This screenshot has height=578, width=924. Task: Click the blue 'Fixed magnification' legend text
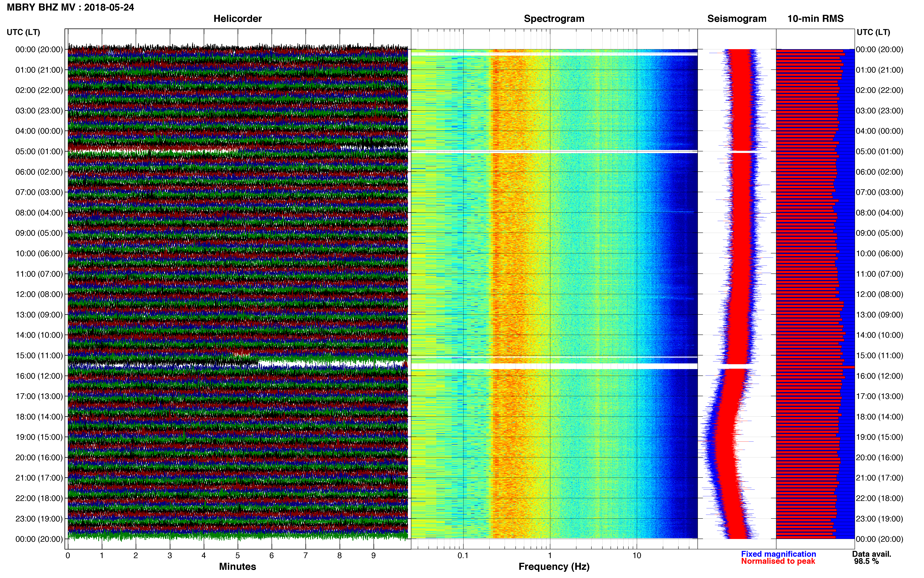(778, 554)
